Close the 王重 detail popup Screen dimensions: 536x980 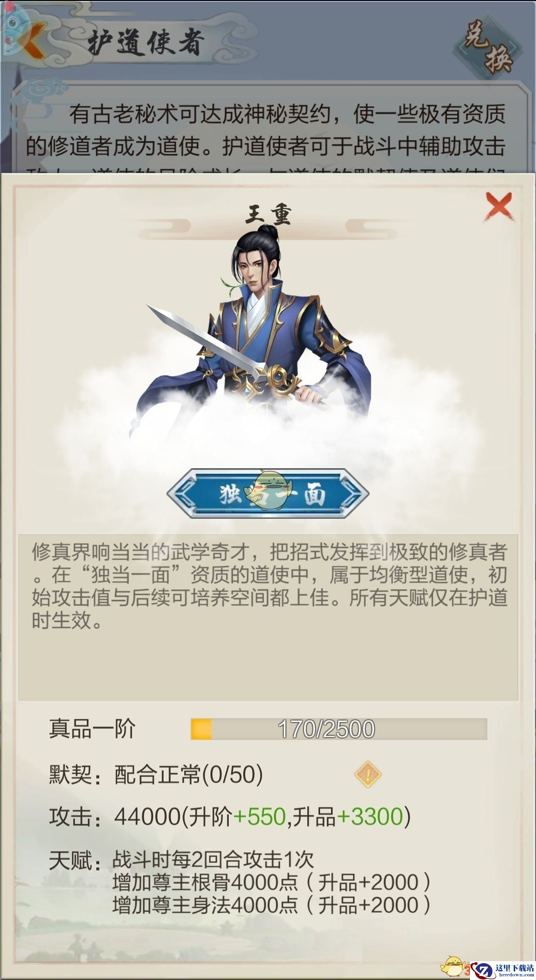499,207
